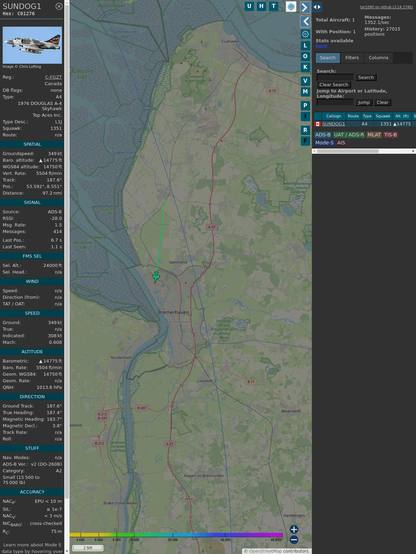
Task: Toggle the U map button
Action: pyautogui.click(x=249, y=6)
